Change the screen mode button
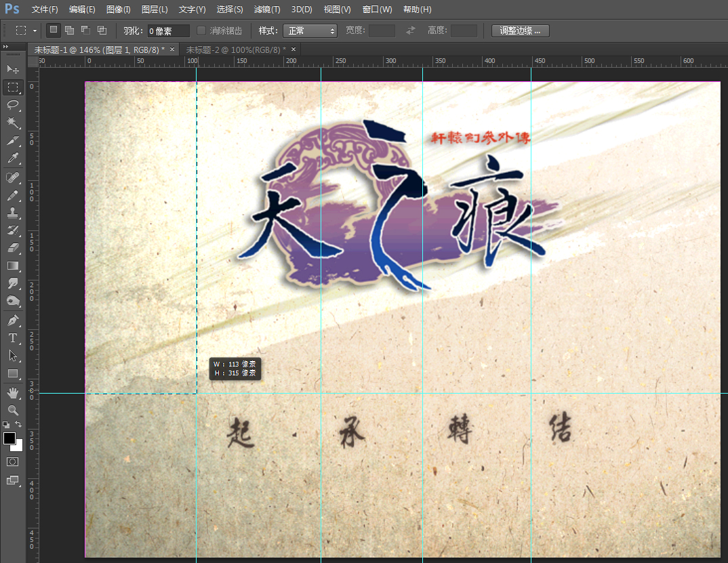Image resolution: width=728 pixels, height=563 pixels. pyautogui.click(x=12, y=480)
